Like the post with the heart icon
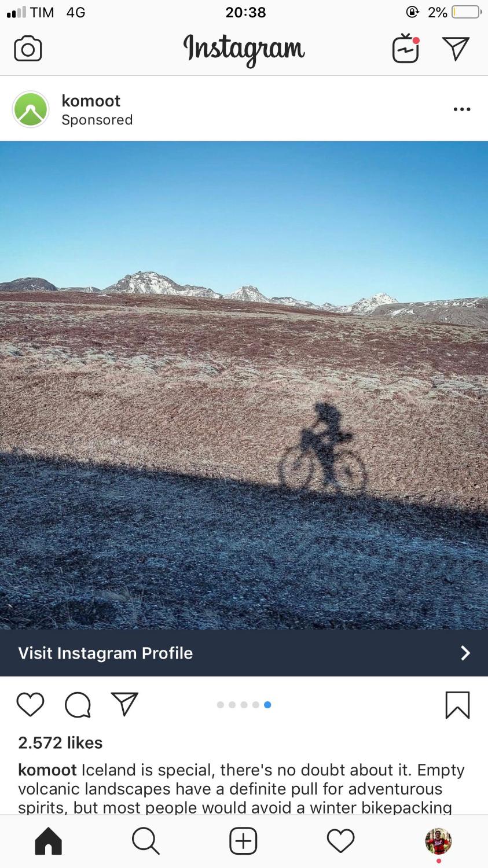 point(30,704)
